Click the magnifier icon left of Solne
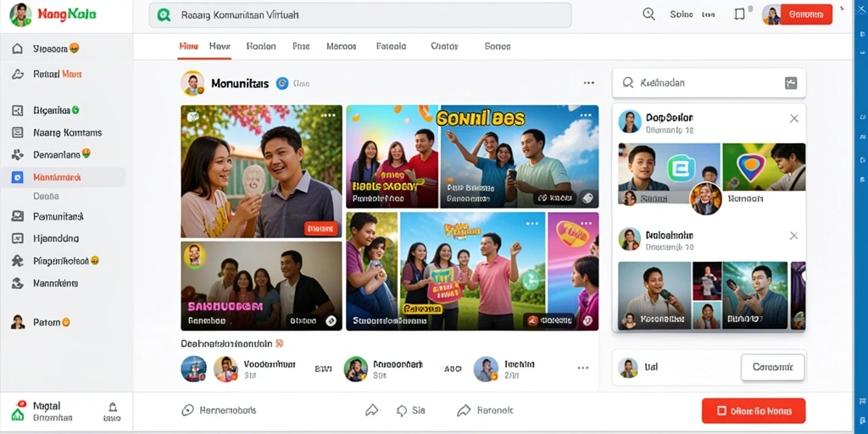Viewport: 868px width, 434px height. 648,15
